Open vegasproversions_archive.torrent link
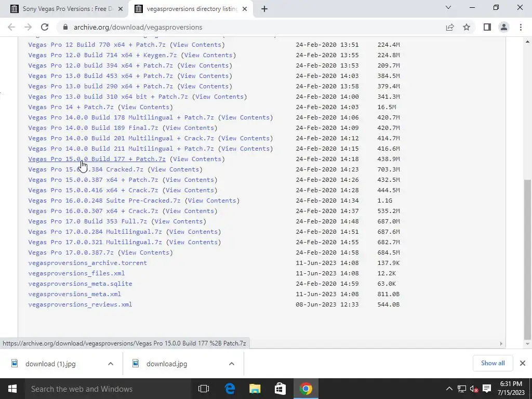The height and width of the screenshot is (399, 532). pos(87,263)
